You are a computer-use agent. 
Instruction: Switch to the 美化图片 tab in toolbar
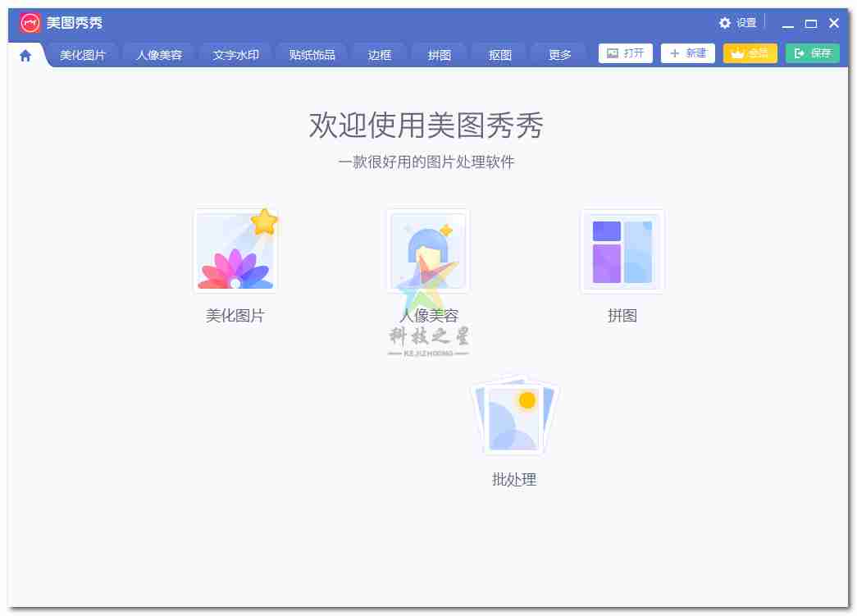tap(82, 54)
